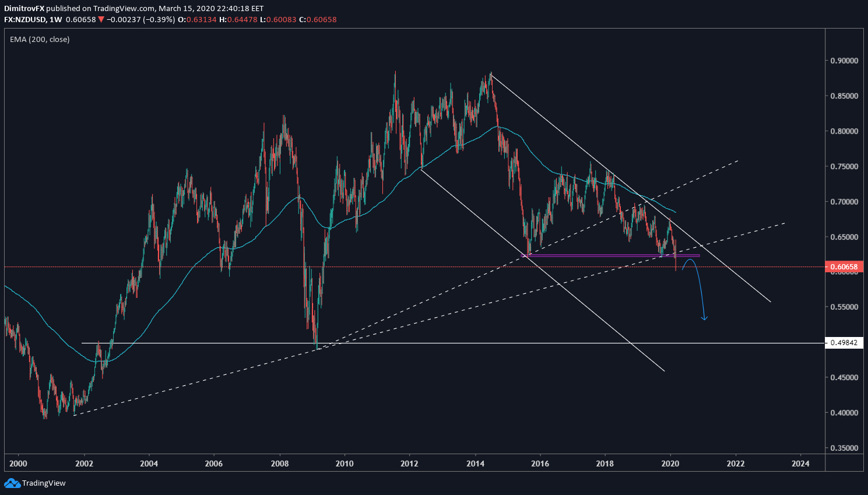
Task: Select the EMA (200, close) indicator label
Action: point(40,39)
